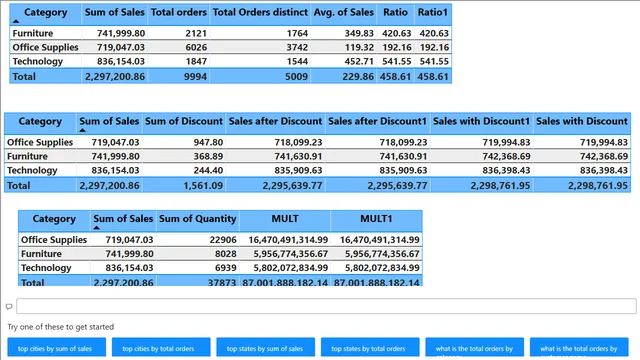Select Office Supplies row in second table
The height and width of the screenshot is (360, 640).
pyautogui.click(x=317, y=142)
